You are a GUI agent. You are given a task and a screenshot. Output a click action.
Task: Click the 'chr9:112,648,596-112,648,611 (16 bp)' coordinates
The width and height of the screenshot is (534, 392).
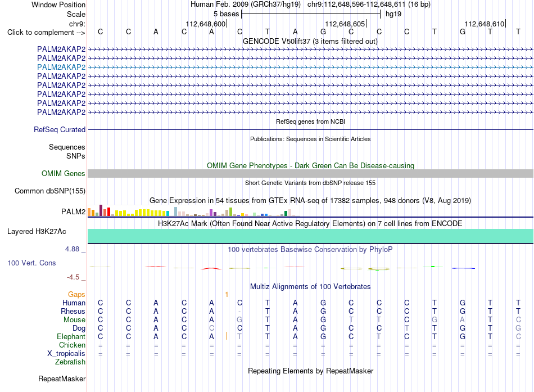[x=369, y=4]
